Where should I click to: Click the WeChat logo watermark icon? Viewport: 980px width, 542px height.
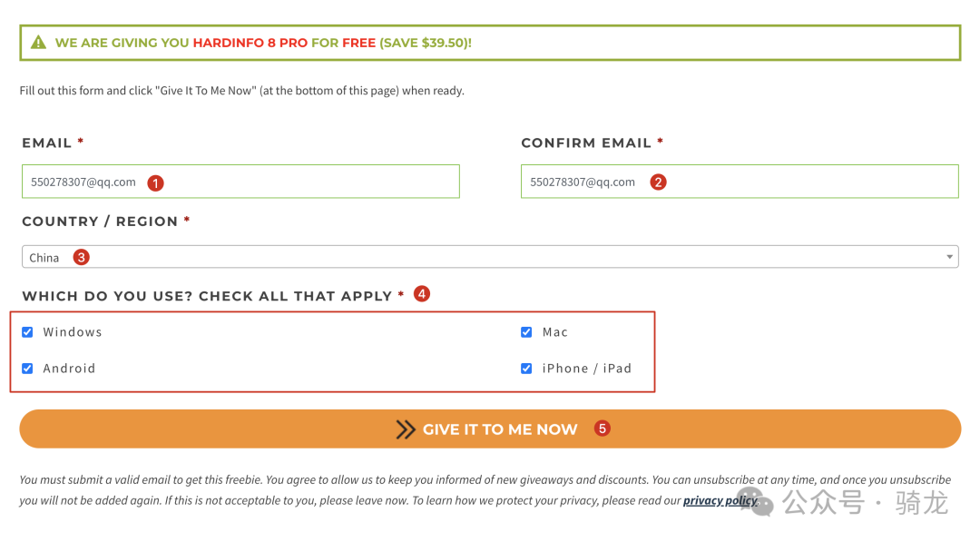tap(756, 502)
